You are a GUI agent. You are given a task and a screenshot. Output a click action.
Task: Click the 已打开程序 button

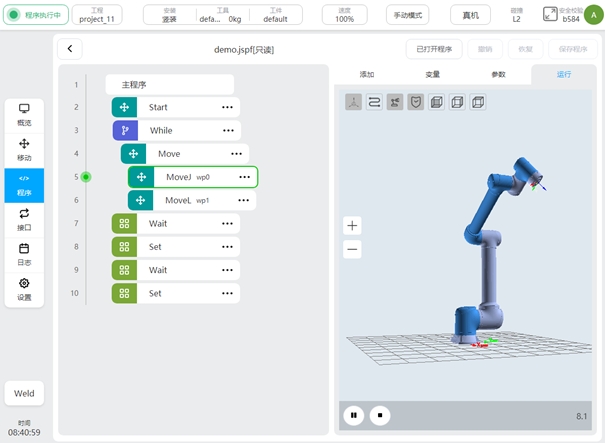point(433,49)
